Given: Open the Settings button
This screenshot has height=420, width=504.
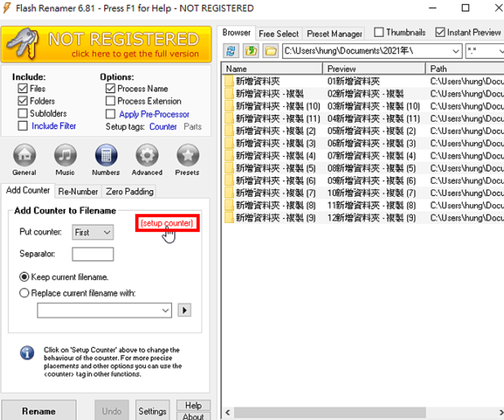Looking at the screenshot, I should pyautogui.click(x=152, y=411).
